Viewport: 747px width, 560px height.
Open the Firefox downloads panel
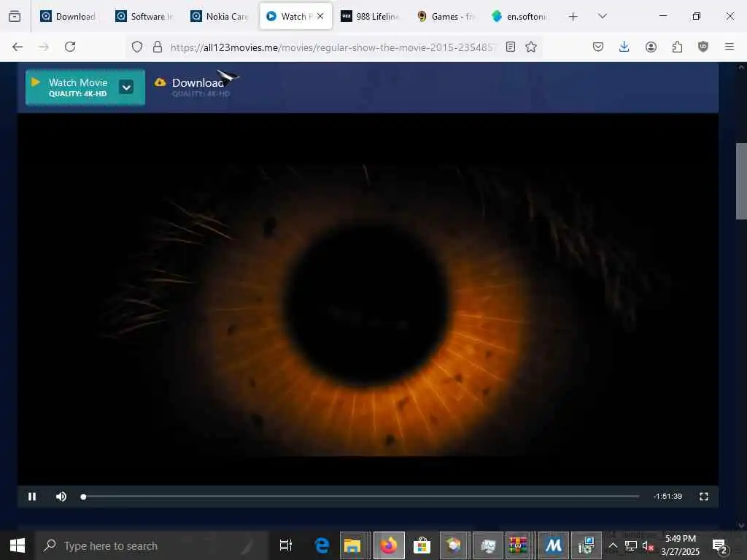[x=624, y=47]
